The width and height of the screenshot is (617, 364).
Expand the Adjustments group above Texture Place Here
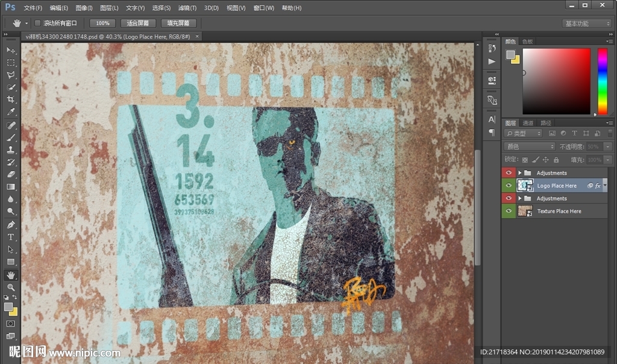pyautogui.click(x=520, y=198)
